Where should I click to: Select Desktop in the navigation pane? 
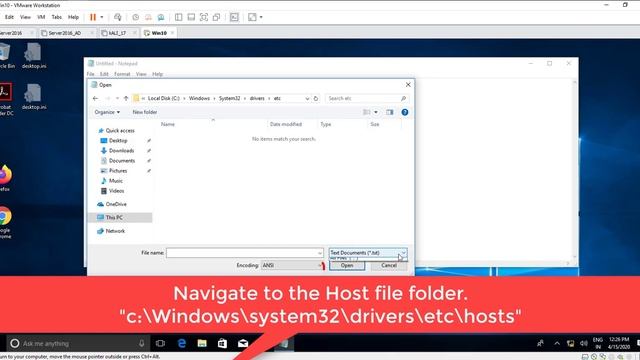[x=118, y=140]
